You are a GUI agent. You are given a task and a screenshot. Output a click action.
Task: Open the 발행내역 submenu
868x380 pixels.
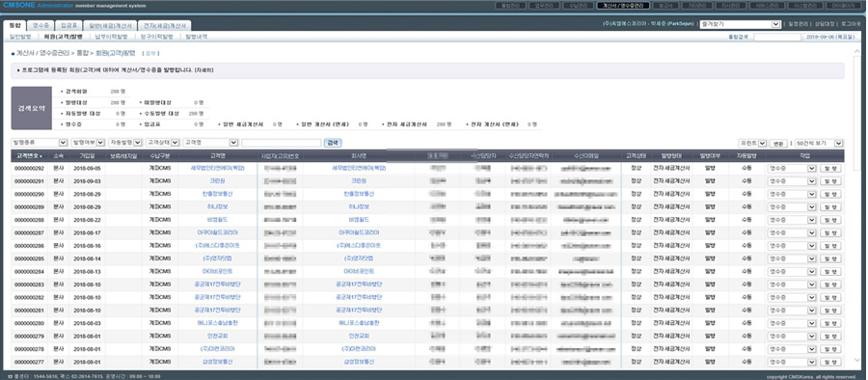[x=197, y=37]
